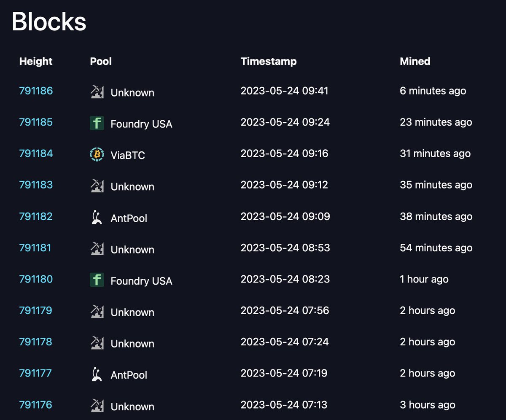Select AntPool pool name in row 791182

coord(129,218)
